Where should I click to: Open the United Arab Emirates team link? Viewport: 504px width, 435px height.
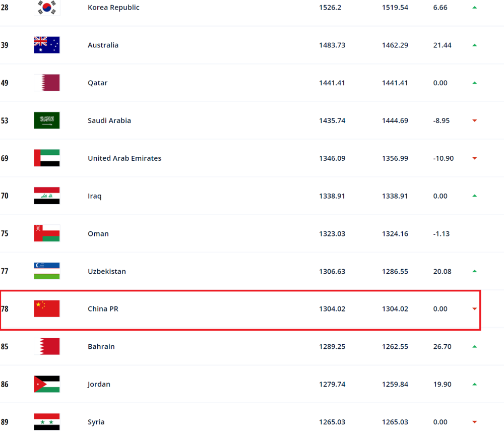click(x=124, y=158)
